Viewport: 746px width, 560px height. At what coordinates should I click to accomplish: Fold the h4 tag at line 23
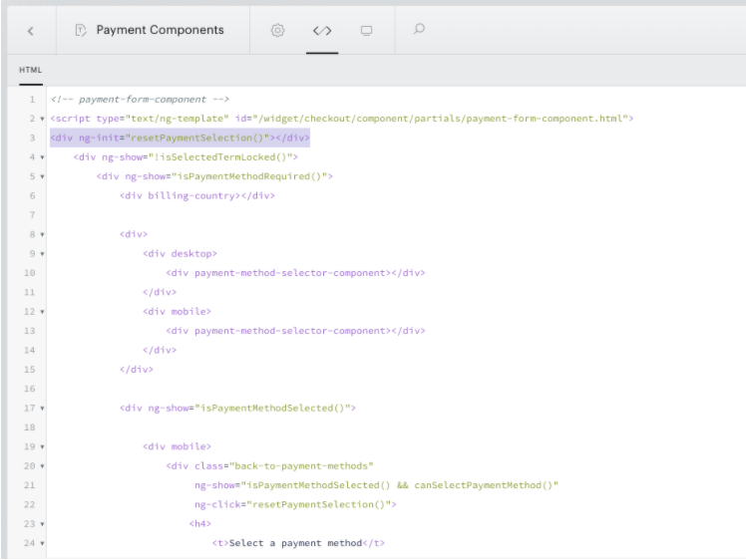42,524
